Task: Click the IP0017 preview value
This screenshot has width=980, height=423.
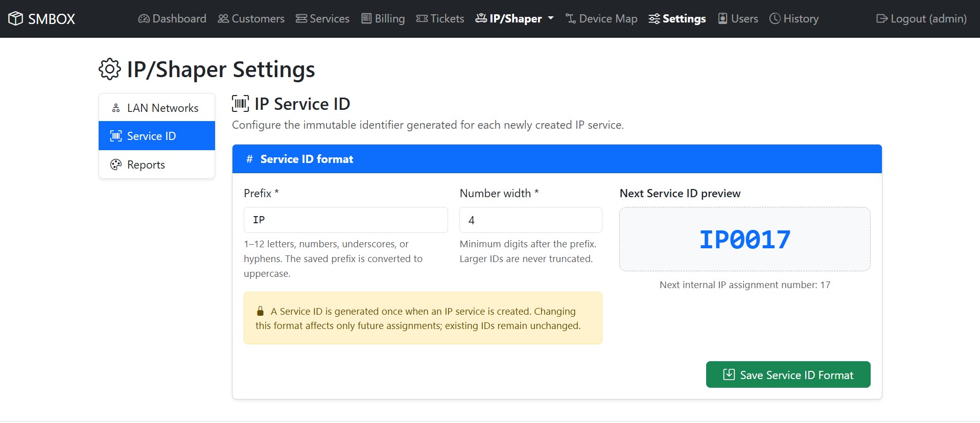Action: click(744, 240)
